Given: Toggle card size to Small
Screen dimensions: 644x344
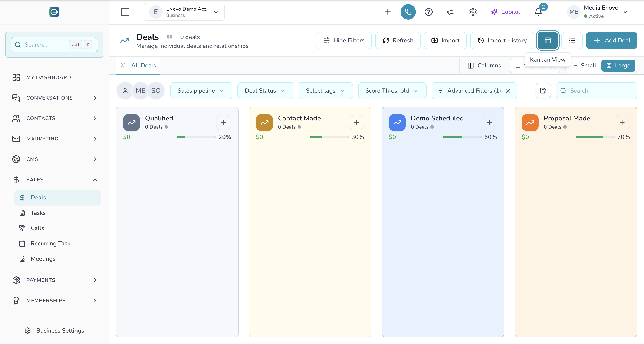Looking at the screenshot, I should point(584,65).
